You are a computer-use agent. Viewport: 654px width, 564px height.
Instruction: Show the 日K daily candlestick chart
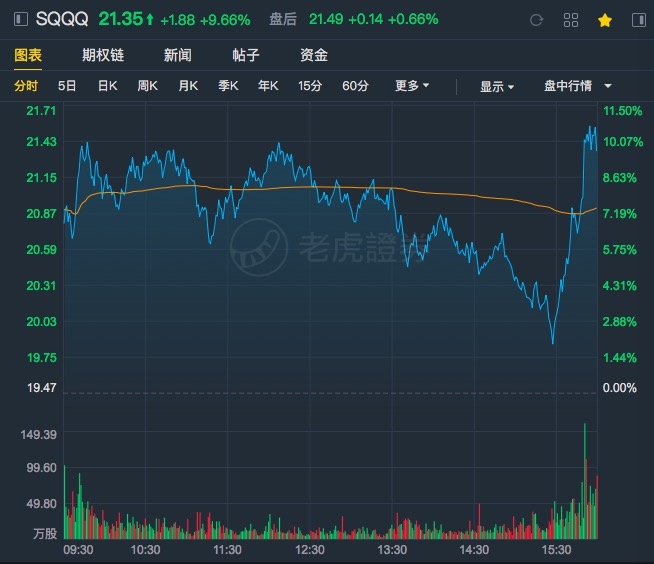pyautogui.click(x=107, y=86)
